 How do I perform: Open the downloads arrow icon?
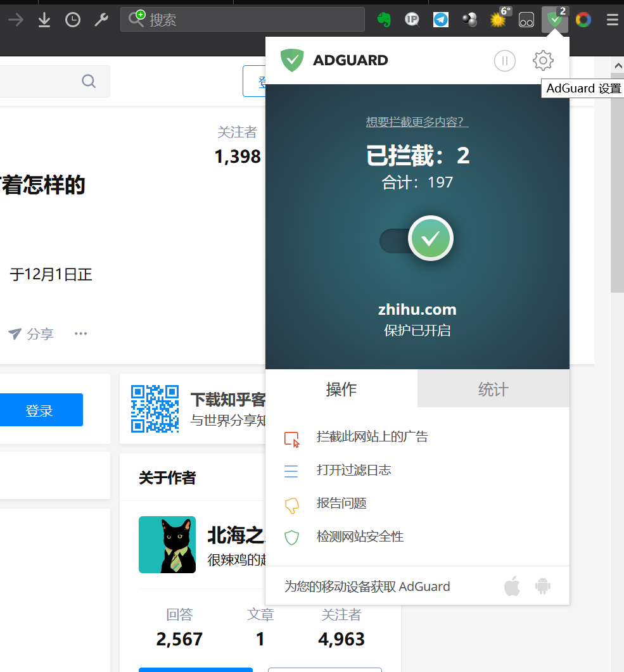[44, 20]
